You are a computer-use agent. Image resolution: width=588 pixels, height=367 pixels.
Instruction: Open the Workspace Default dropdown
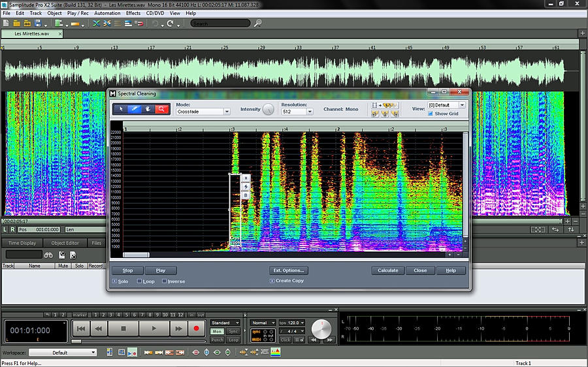pyautogui.click(x=63, y=353)
